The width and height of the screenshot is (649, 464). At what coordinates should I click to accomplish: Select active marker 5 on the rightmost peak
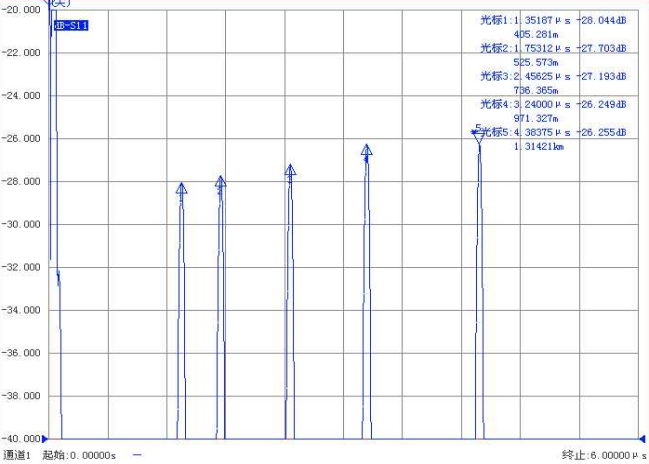[x=479, y=133]
